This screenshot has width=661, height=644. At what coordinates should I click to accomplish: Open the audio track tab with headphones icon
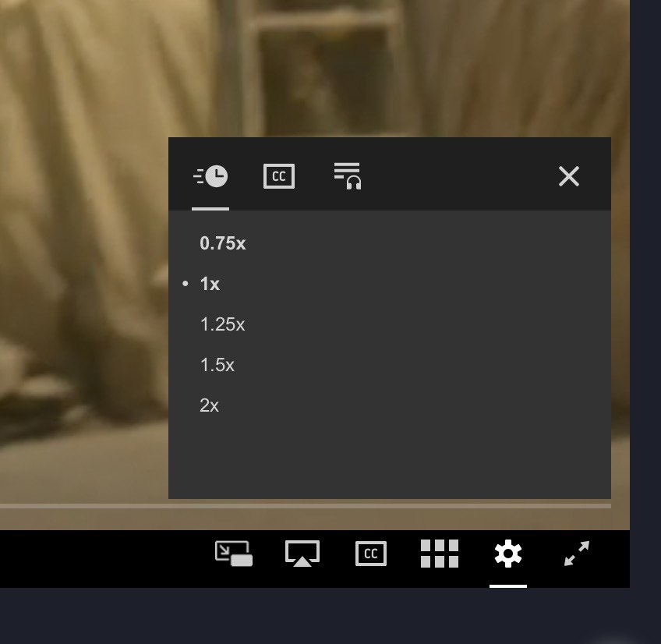tap(348, 176)
